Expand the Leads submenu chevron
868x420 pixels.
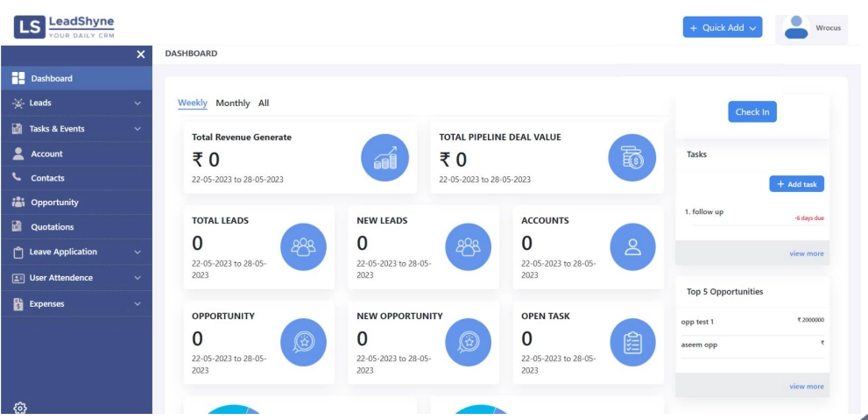pos(138,103)
